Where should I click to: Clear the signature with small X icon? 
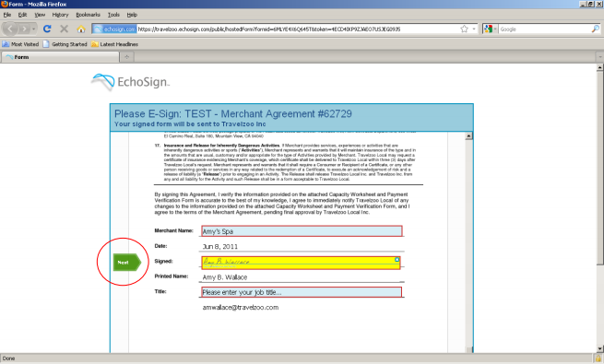[x=397, y=260]
